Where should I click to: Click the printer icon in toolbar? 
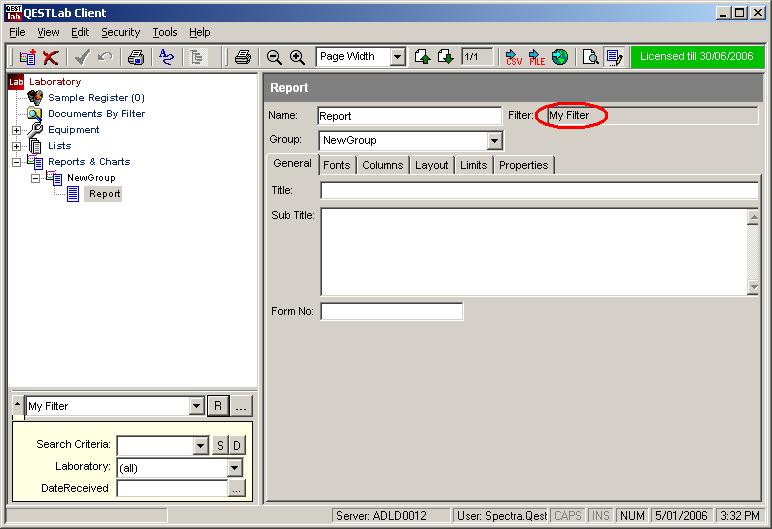(241, 58)
